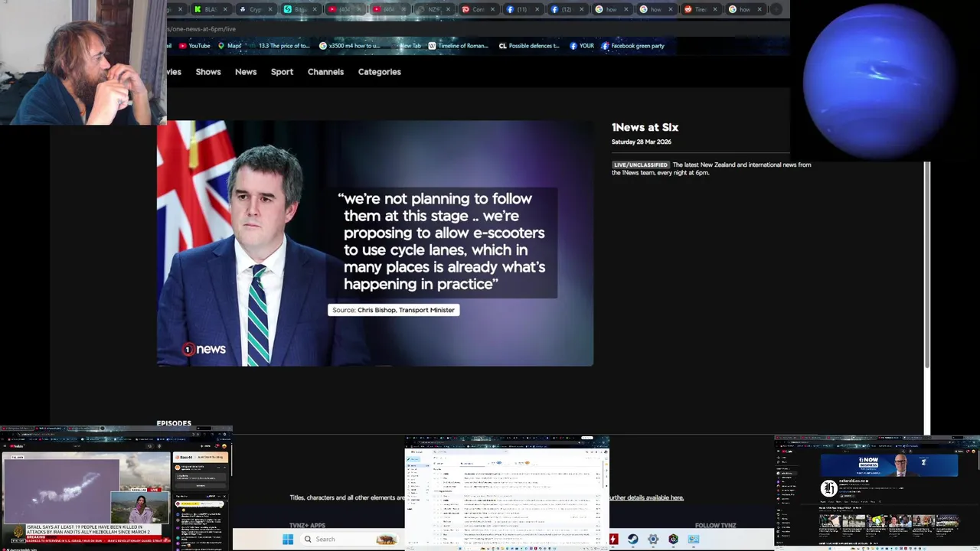Open the YouTube bookmark

pyautogui.click(x=194, y=46)
